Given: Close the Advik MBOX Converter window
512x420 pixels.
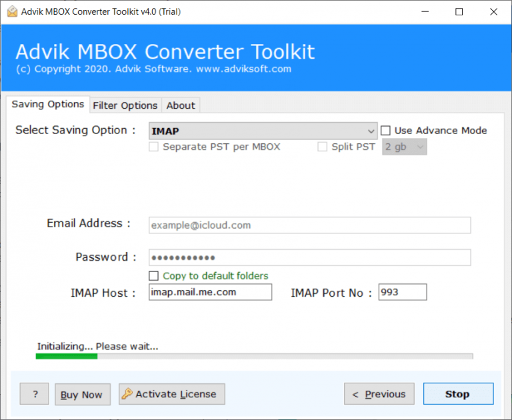Looking at the screenshot, I should coord(493,11).
